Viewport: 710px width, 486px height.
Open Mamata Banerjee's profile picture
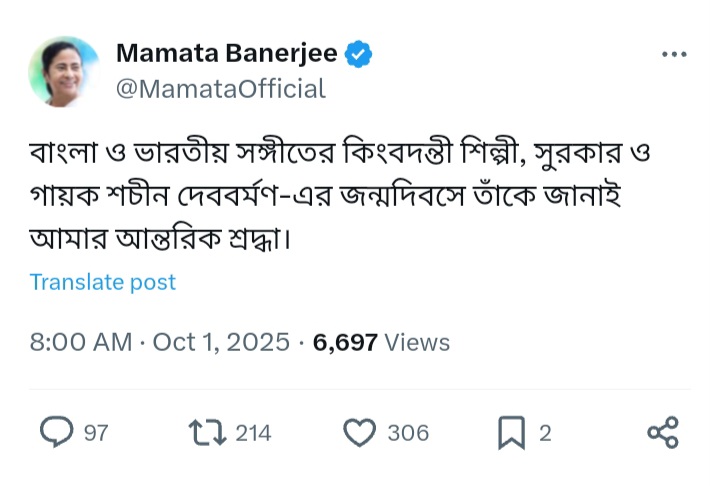click(64, 71)
